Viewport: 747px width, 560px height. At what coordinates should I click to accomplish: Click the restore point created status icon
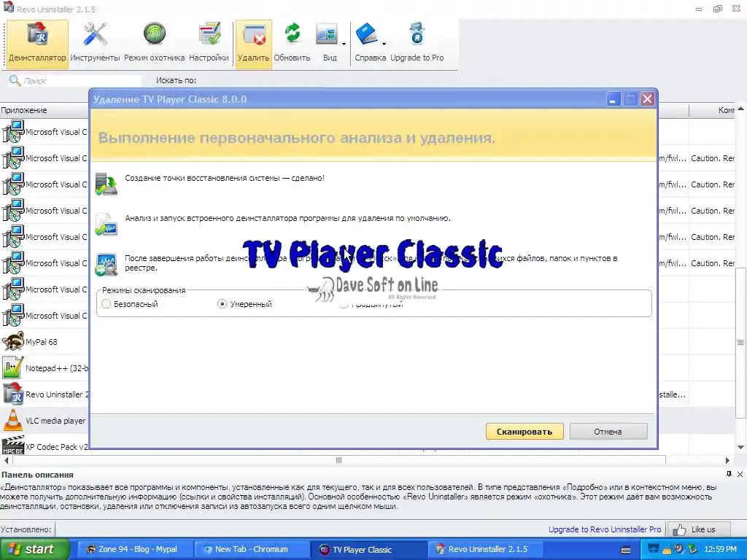coord(107,184)
